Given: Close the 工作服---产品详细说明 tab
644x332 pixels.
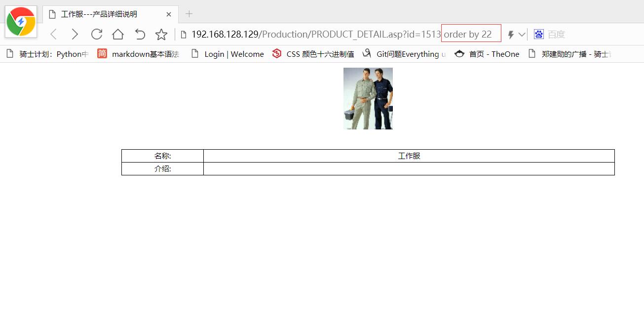Looking at the screenshot, I should pos(169,14).
